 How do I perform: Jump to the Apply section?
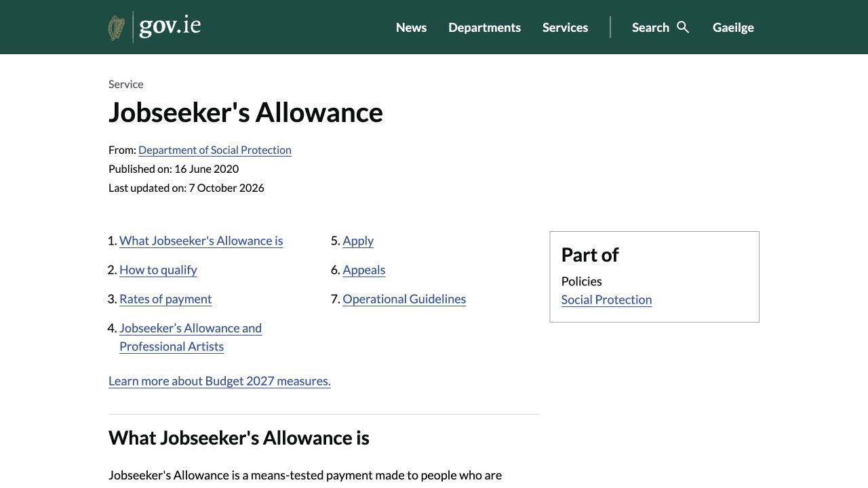[x=358, y=241]
